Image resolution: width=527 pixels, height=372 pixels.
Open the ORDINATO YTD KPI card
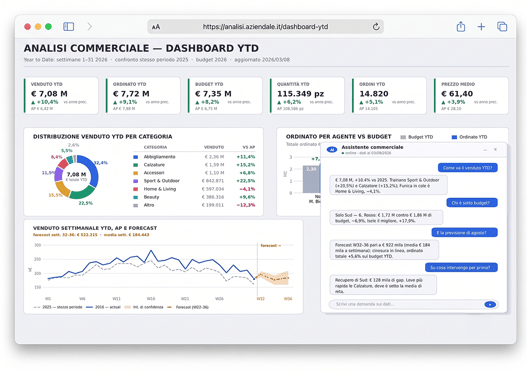(x=143, y=96)
